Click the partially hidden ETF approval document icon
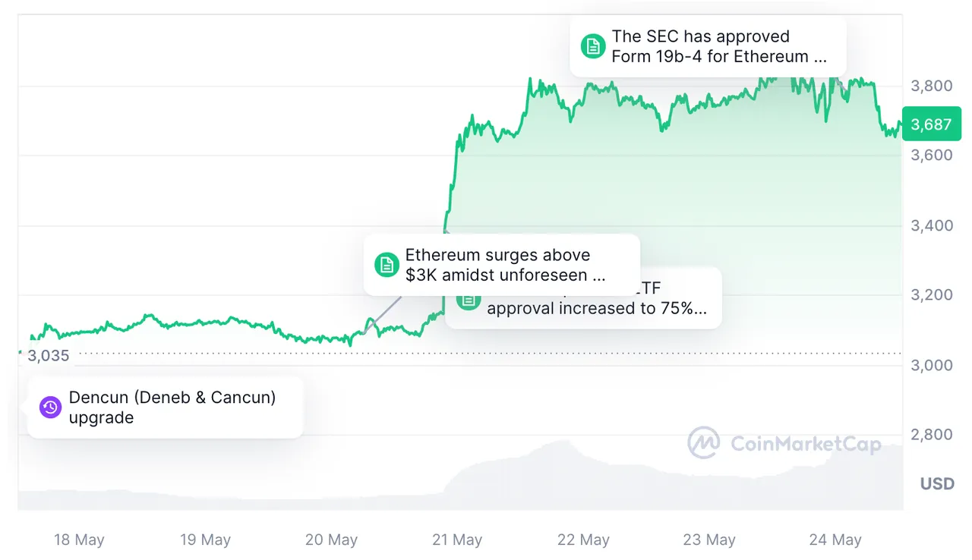Image resolution: width=972 pixels, height=560 pixels. click(x=468, y=300)
